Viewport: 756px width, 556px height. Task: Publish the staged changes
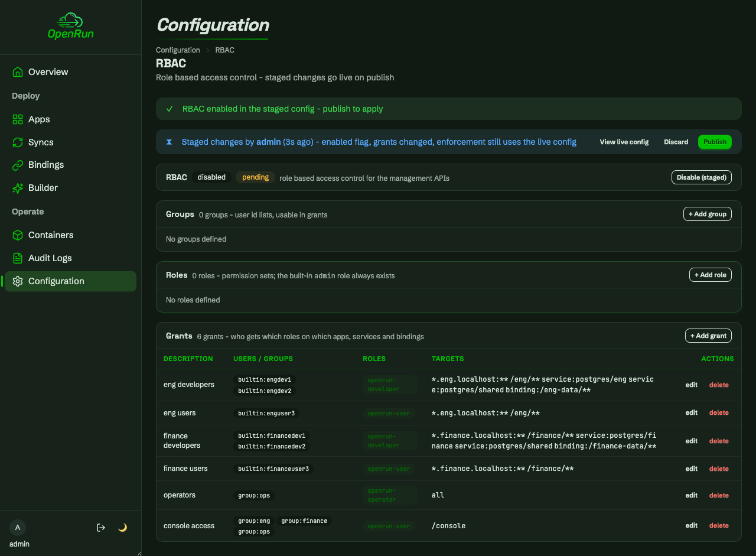coord(715,142)
